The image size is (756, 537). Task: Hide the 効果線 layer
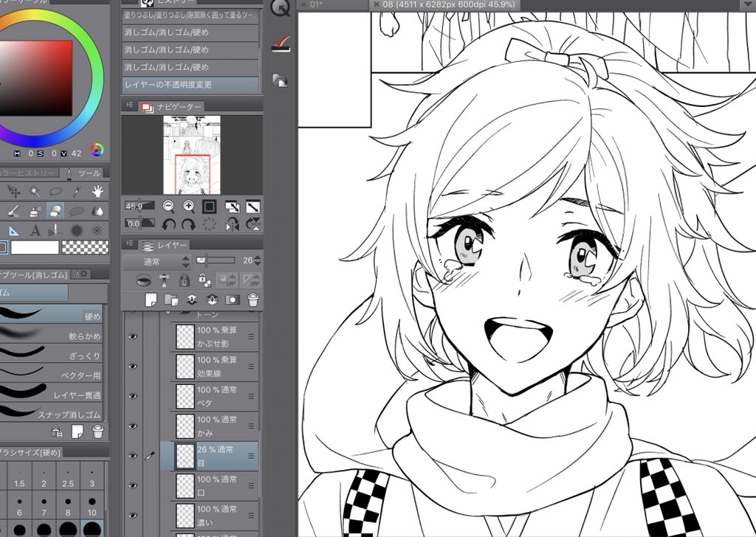(x=133, y=367)
